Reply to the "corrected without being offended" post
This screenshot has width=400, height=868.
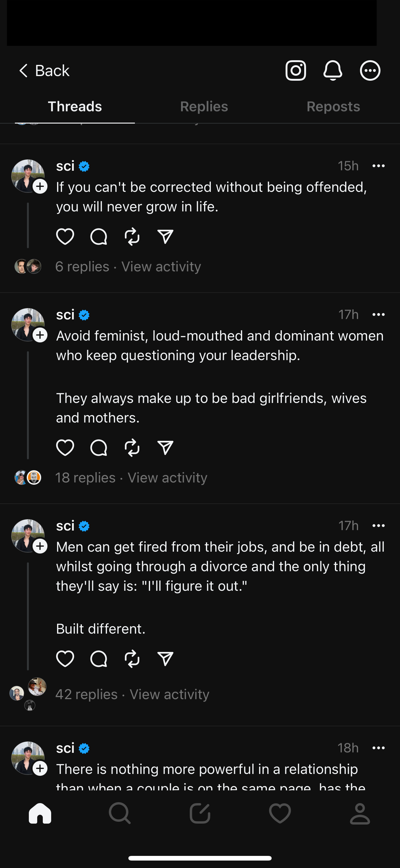pyautogui.click(x=99, y=236)
